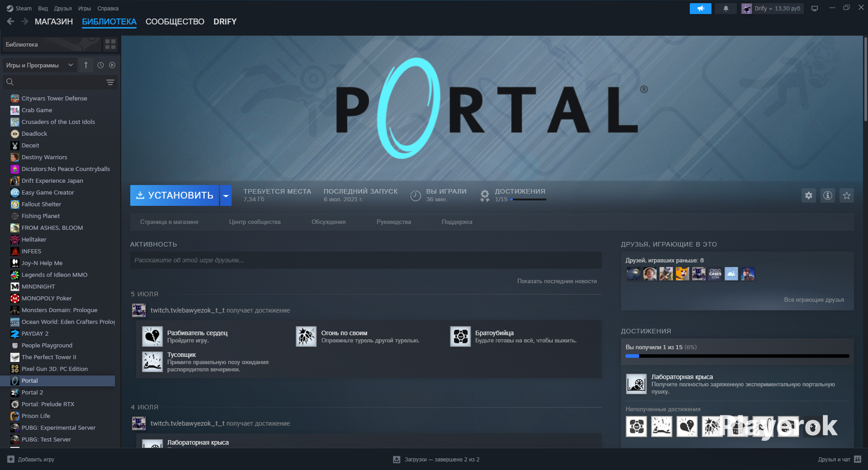This screenshot has height=470, width=868.
Task: Open the Друзья menu
Action: [63, 8]
